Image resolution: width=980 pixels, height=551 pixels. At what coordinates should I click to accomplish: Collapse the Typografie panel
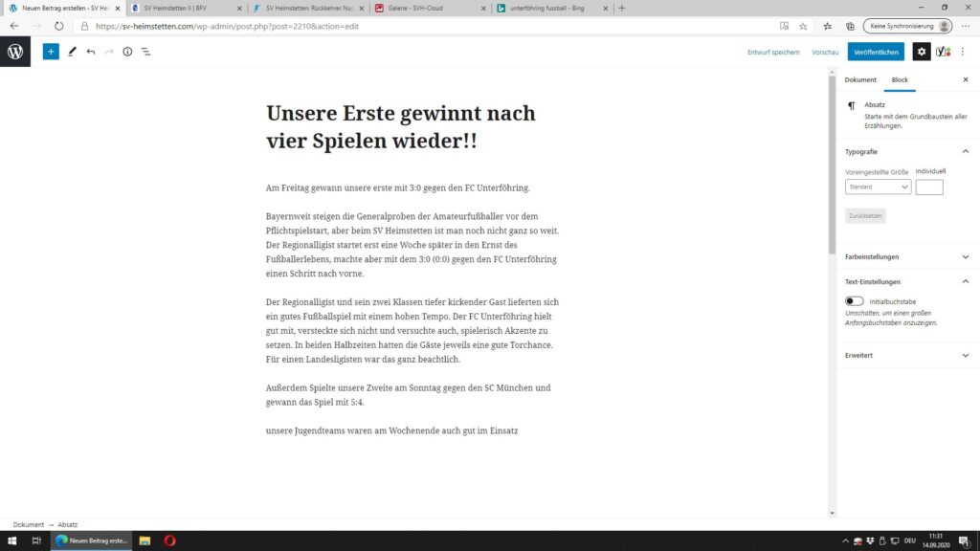point(965,151)
